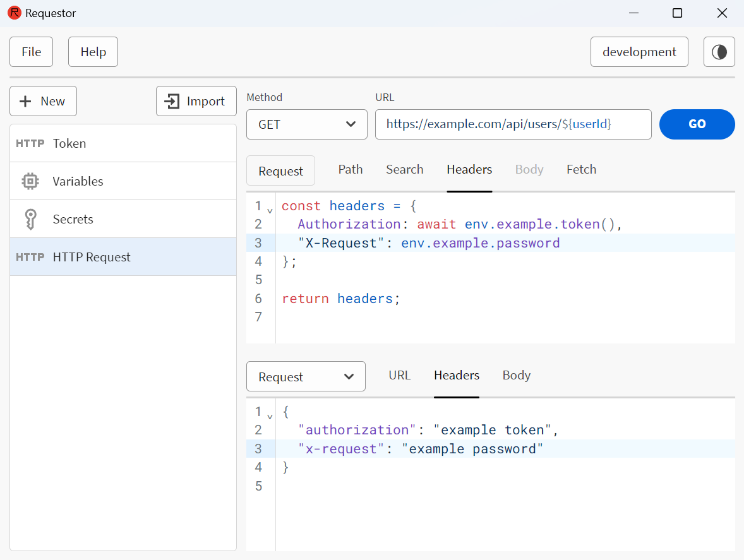
Task: Open the Token HTTP entry
Action: tap(69, 143)
